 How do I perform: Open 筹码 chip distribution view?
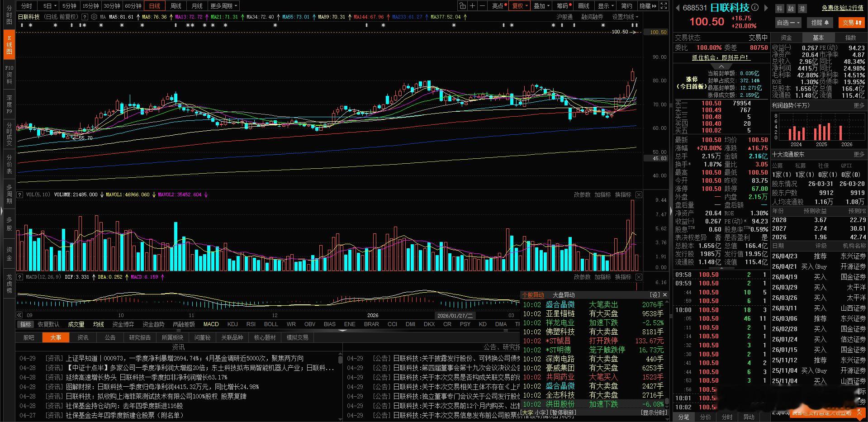[562, 6]
